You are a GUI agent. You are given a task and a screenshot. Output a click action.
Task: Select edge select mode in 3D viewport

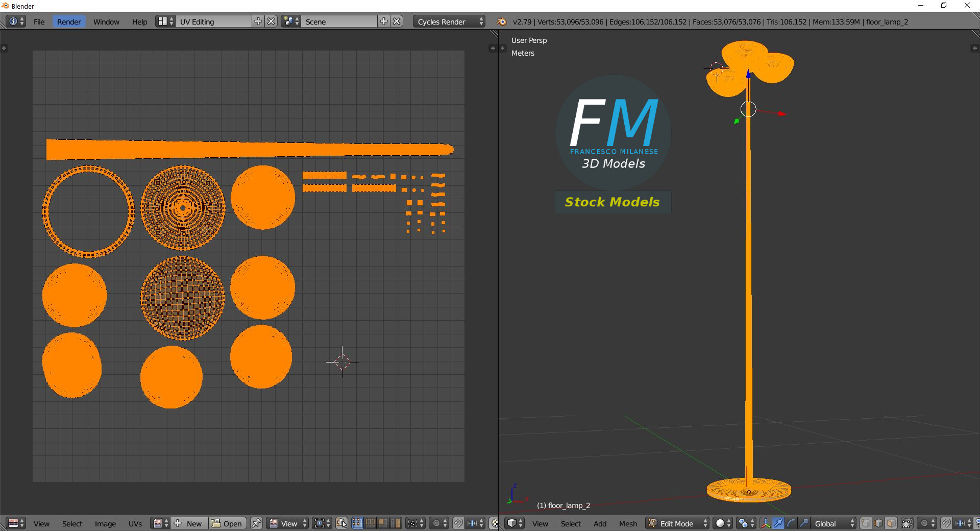click(878, 523)
